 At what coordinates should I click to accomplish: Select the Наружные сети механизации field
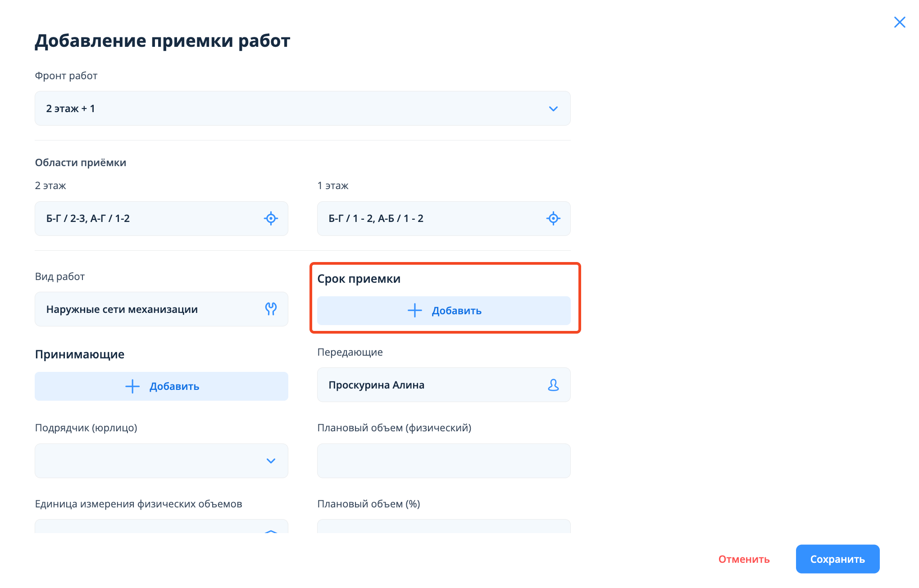[122, 309]
